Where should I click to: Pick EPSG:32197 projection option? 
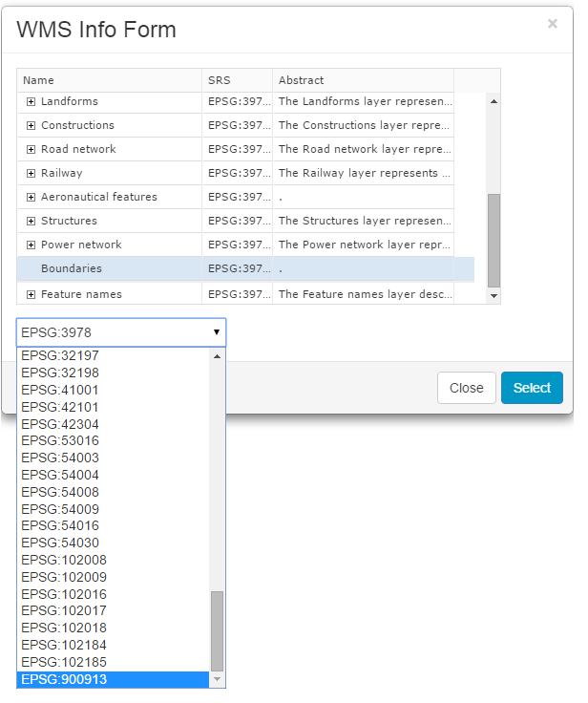point(113,355)
